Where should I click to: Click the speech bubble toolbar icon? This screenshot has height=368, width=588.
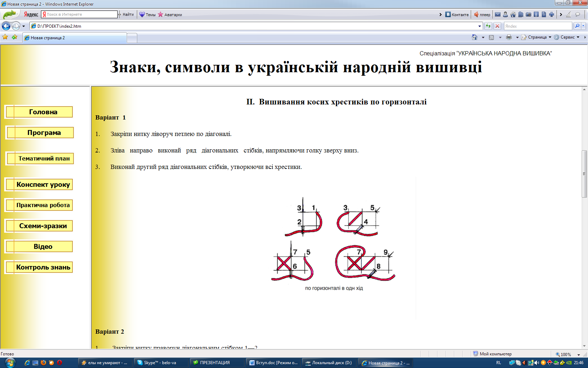[x=577, y=14]
